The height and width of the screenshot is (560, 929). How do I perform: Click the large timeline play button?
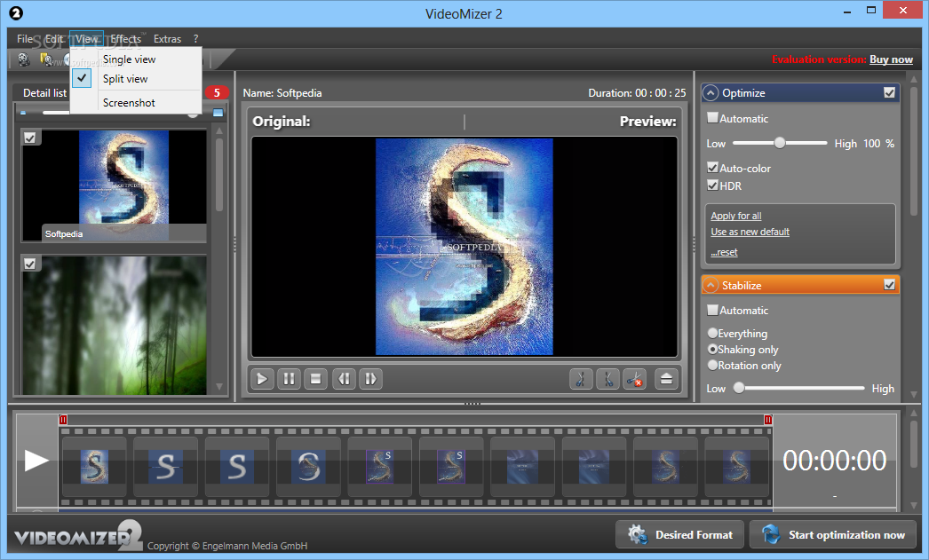(36, 461)
